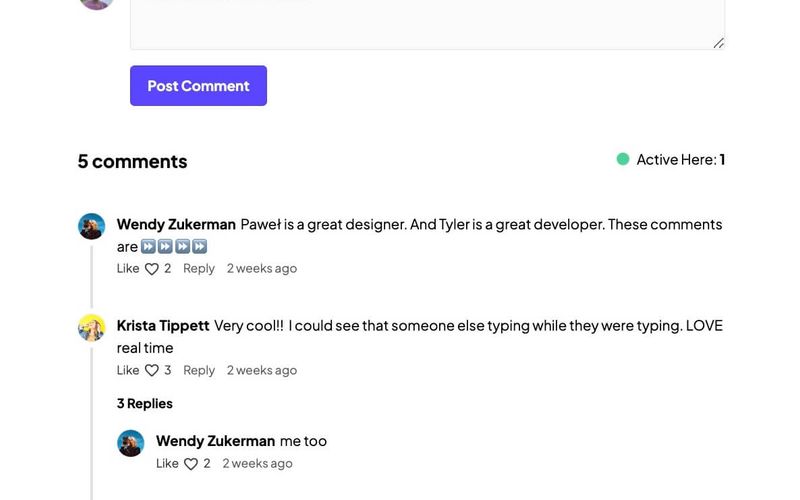Click the thread line under Krista's avatar

coord(92,420)
